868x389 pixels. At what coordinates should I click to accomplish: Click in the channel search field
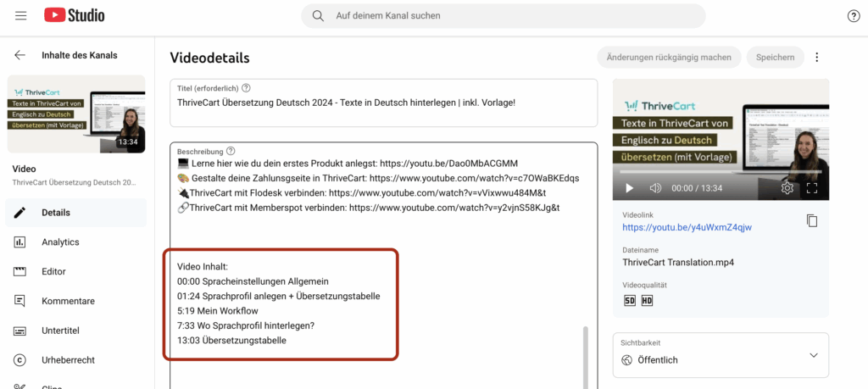[504, 16]
